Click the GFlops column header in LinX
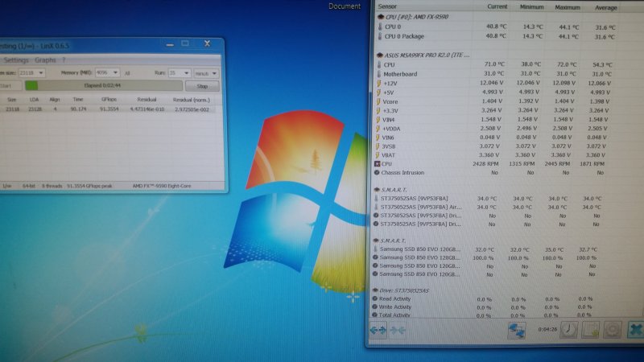 coord(109,99)
